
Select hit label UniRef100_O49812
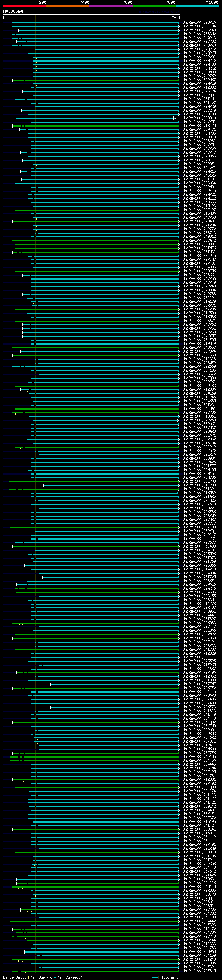[199, 237]
